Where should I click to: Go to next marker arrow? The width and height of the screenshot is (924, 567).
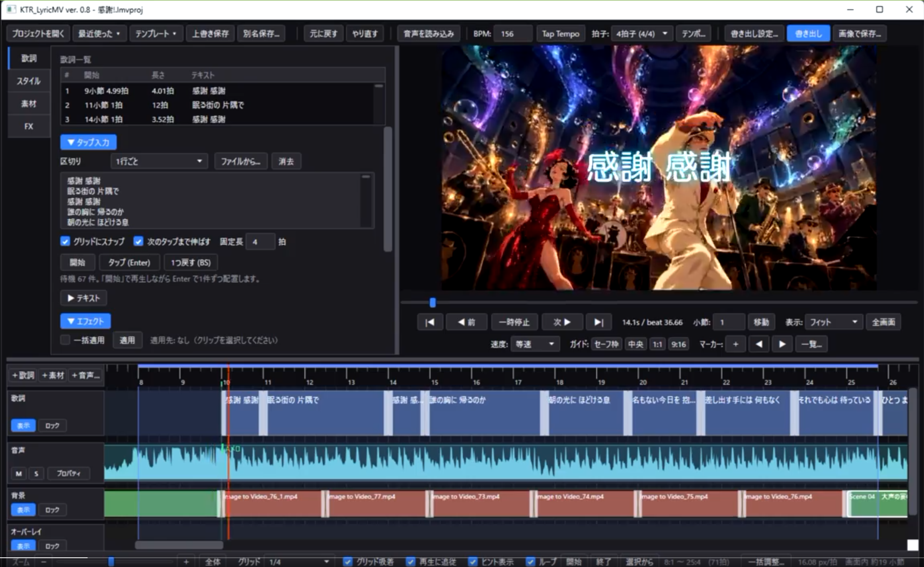[782, 344]
